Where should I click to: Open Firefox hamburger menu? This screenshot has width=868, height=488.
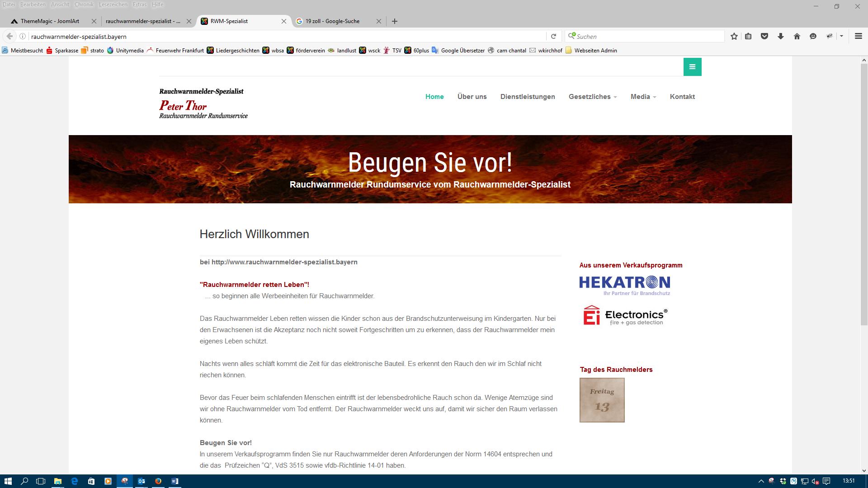(858, 36)
